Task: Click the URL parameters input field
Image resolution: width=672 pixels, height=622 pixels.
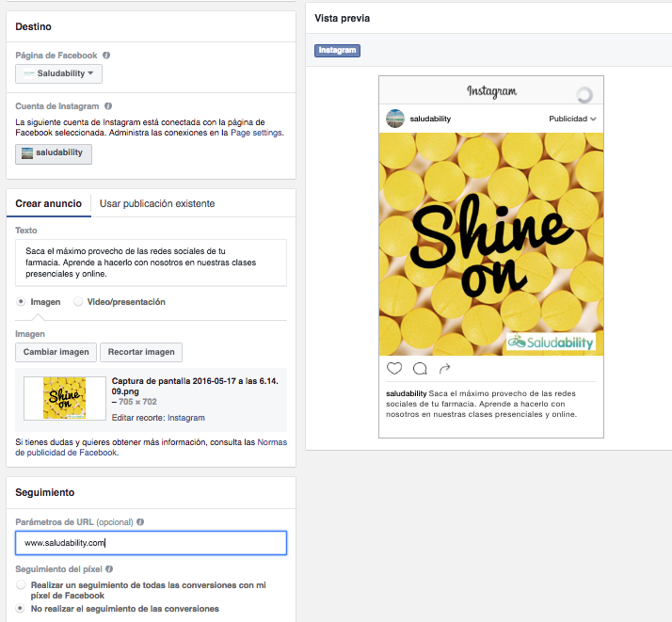Action: [151, 543]
